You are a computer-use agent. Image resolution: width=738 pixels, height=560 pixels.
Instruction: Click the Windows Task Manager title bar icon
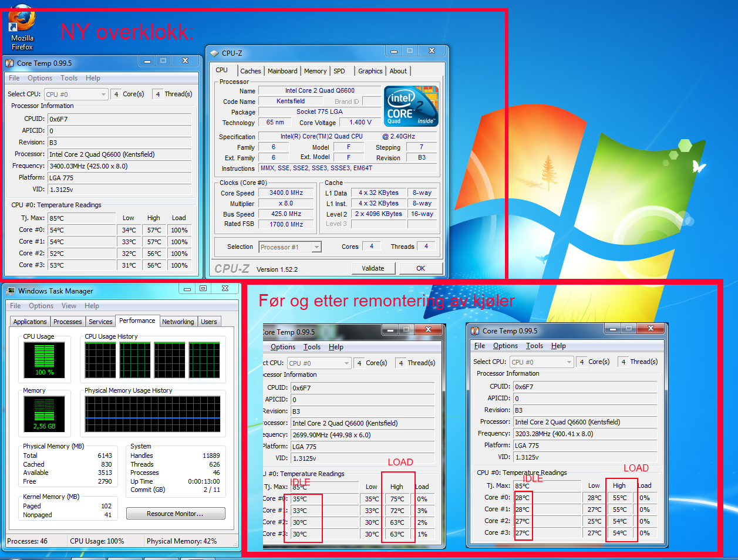(x=11, y=291)
